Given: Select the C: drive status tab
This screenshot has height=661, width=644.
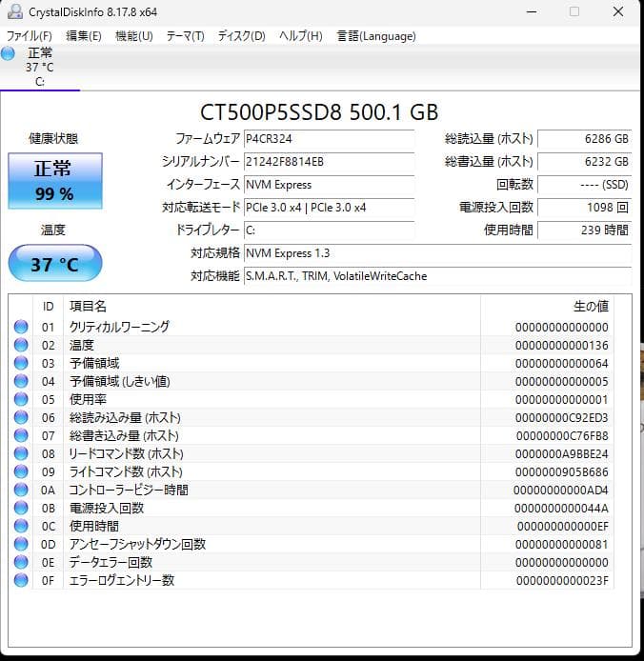Looking at the screenshot, I should [x=40, y=68].
